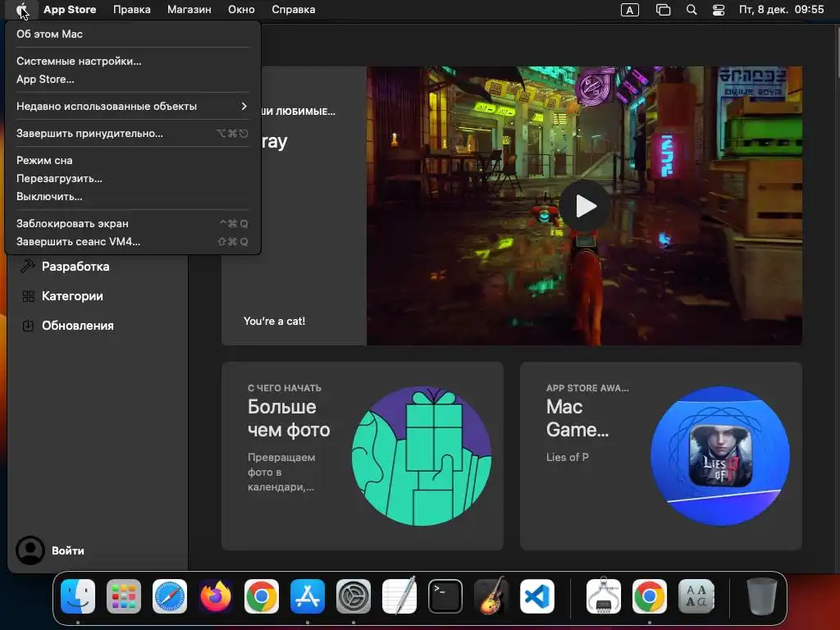Click the You're a cat! caption
This screenshot has height=630, width=840.
tap(274, 322)
